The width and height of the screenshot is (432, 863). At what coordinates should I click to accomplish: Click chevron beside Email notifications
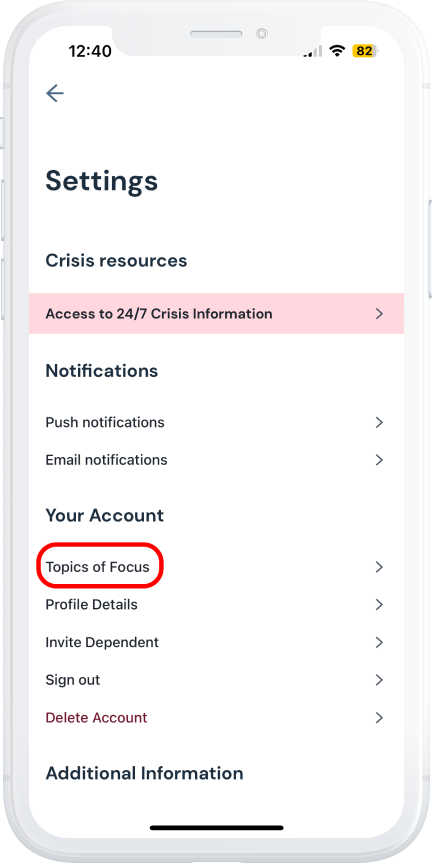[x=379, y=460]
